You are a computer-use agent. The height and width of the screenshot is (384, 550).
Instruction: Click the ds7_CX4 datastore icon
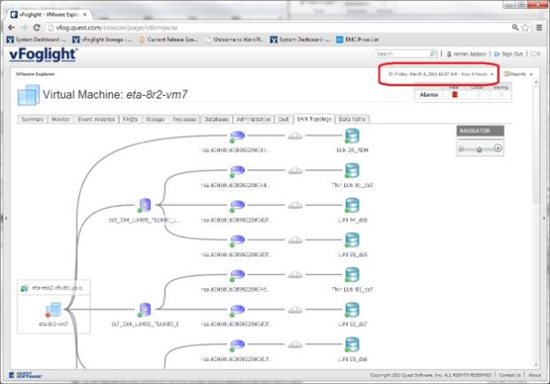coord(144,310)
